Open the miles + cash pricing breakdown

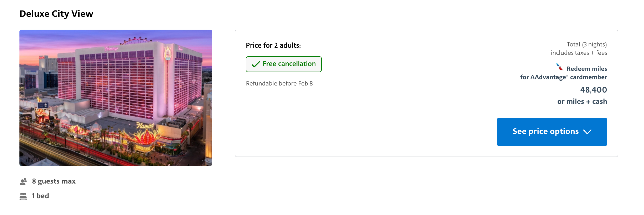(x=581, y=101)
